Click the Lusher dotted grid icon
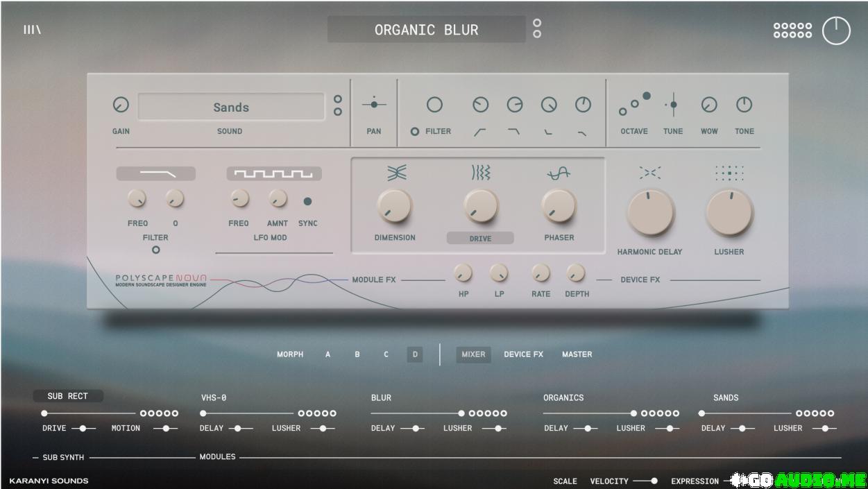 click(729, 173)
